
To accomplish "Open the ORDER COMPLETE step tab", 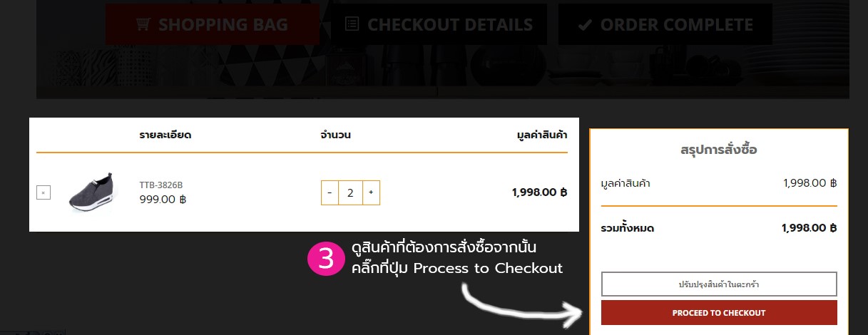I will click(665, 25).
